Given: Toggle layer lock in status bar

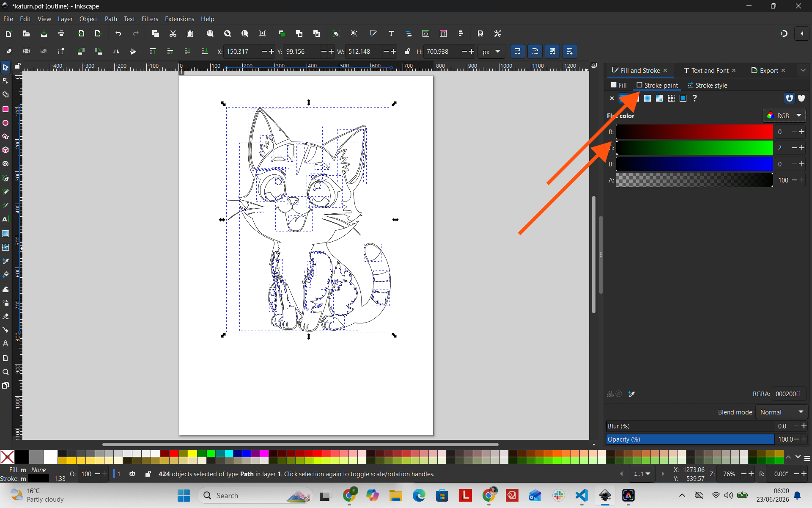Looking at the screenshot, I should point(148,474).
